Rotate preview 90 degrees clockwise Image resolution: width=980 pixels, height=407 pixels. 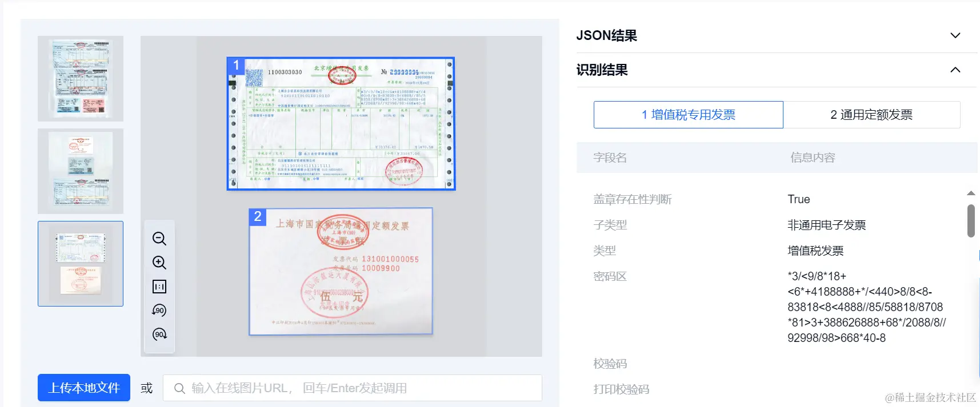[159, 335]
